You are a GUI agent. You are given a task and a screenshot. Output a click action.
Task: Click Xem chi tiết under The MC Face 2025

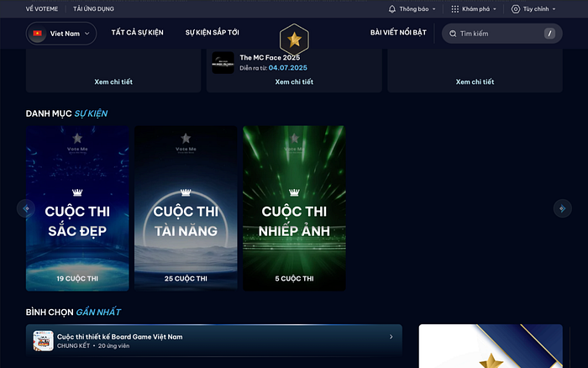[294, 81]
